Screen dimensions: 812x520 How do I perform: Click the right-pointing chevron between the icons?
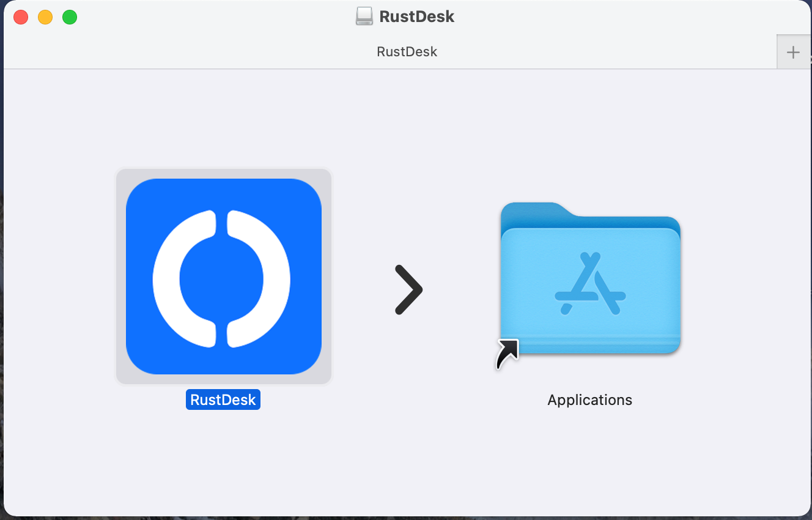[408, 290]
